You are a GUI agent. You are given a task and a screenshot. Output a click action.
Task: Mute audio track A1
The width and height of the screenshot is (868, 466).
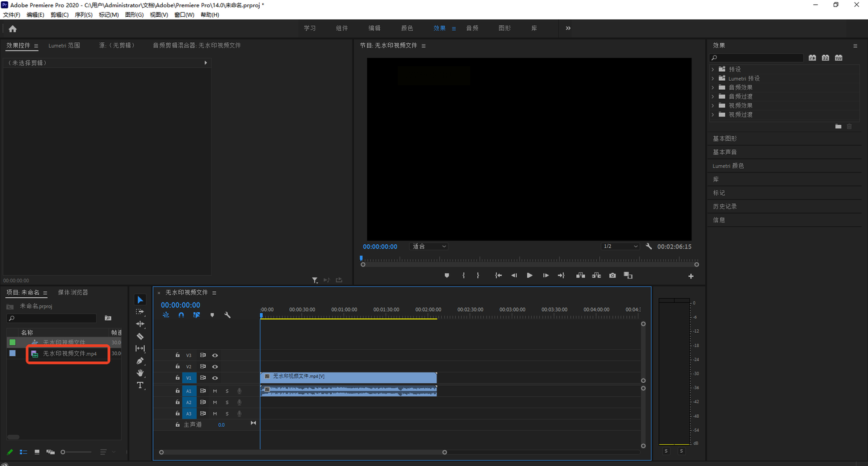click(x=215, y=391)
